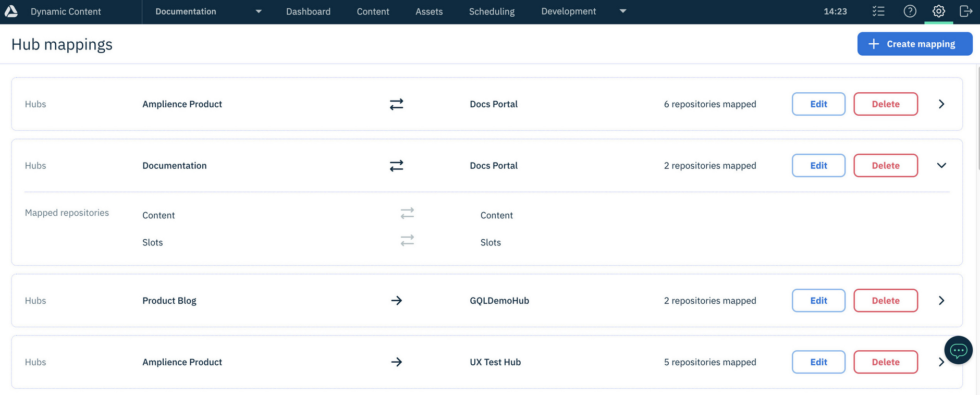Click bidirectional arrows in Amplience Product–Docs Portal row

pos(396,104)
